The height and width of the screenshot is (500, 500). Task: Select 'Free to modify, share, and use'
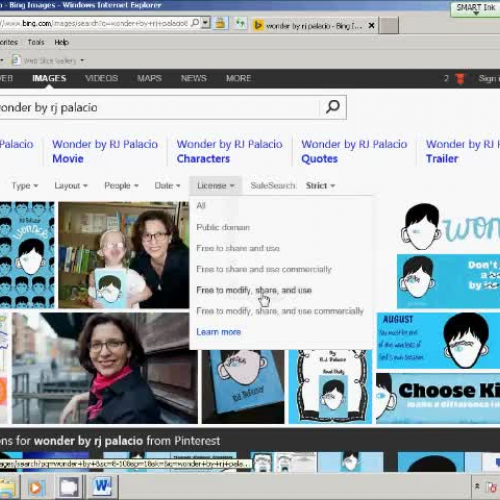click(254, 290)
